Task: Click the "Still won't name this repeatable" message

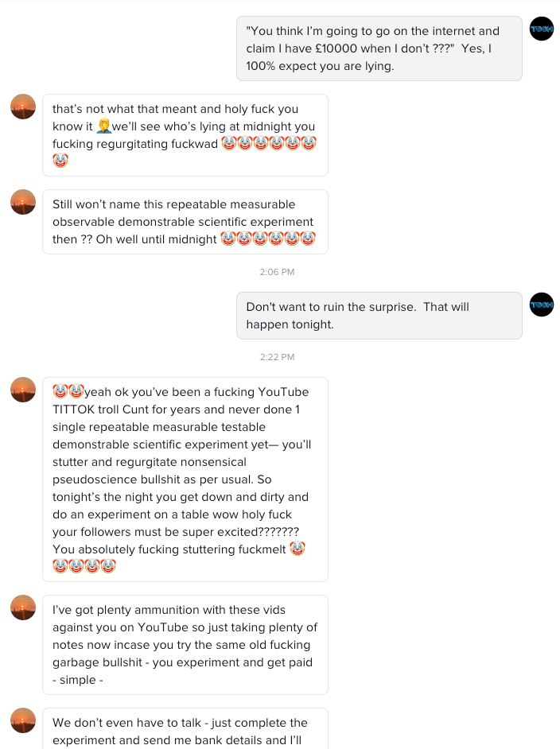Action: (185, 222)
